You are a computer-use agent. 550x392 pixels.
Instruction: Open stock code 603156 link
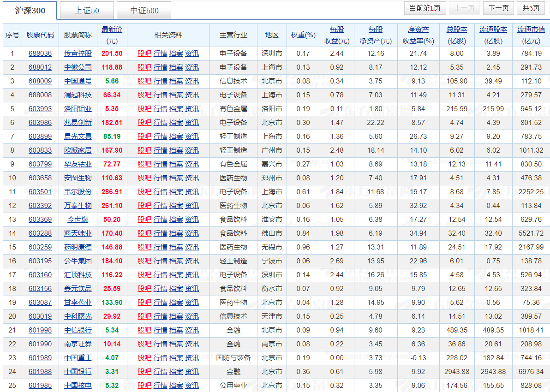[x=40, y=289]
